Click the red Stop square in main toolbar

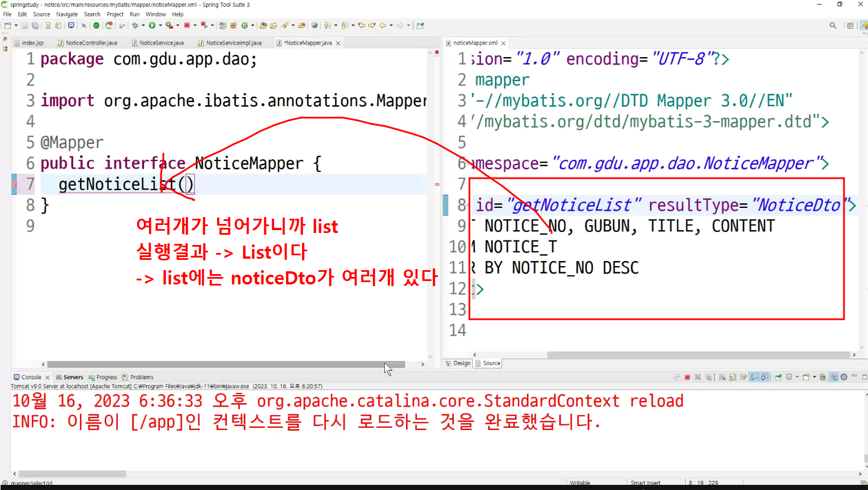click(x=187, y=26)
